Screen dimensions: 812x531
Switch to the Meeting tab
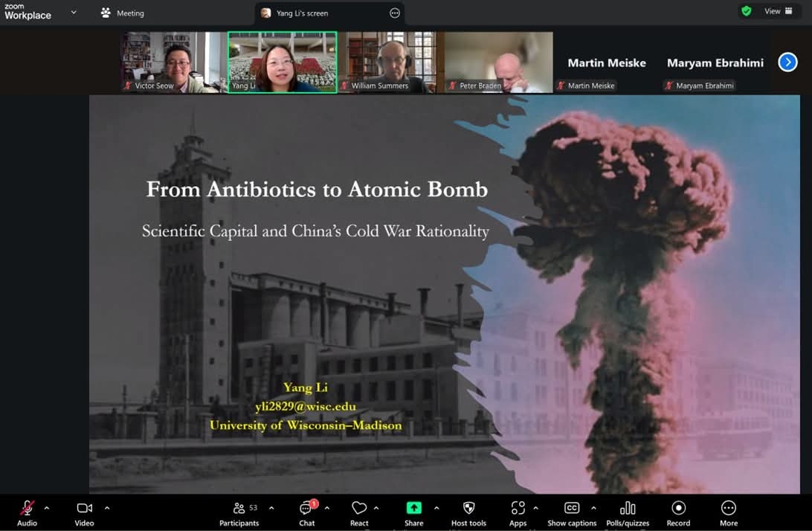[122, 13]
